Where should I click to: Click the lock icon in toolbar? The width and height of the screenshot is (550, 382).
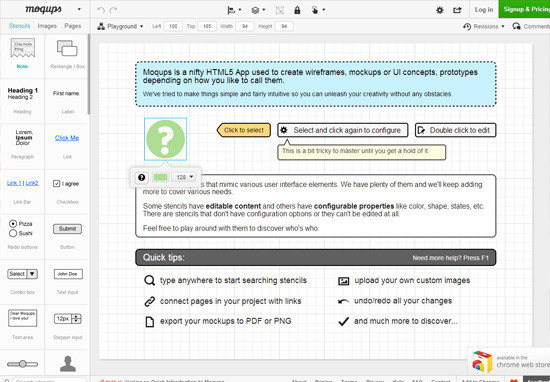click(297, 10)
